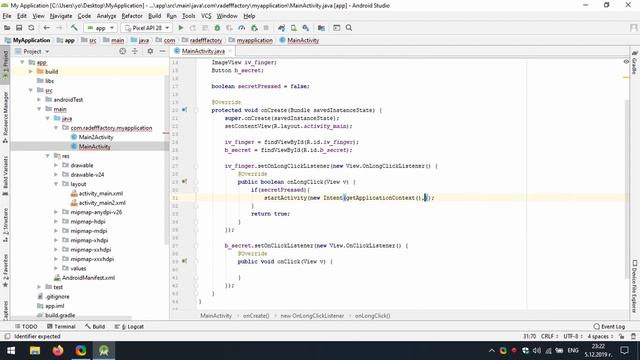Open Windows Start menu
Image resolution: width=640 pixels, height=360 pixels.
click(11, 351)
